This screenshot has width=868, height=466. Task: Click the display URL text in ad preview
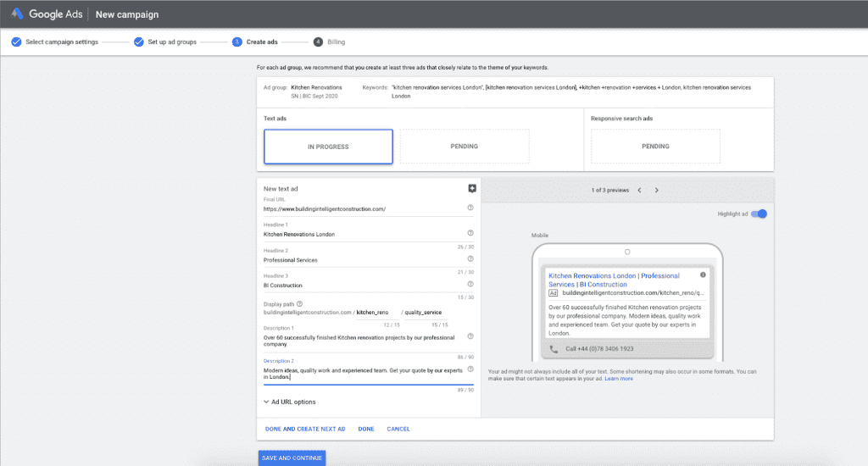click(x=632, y=293)
